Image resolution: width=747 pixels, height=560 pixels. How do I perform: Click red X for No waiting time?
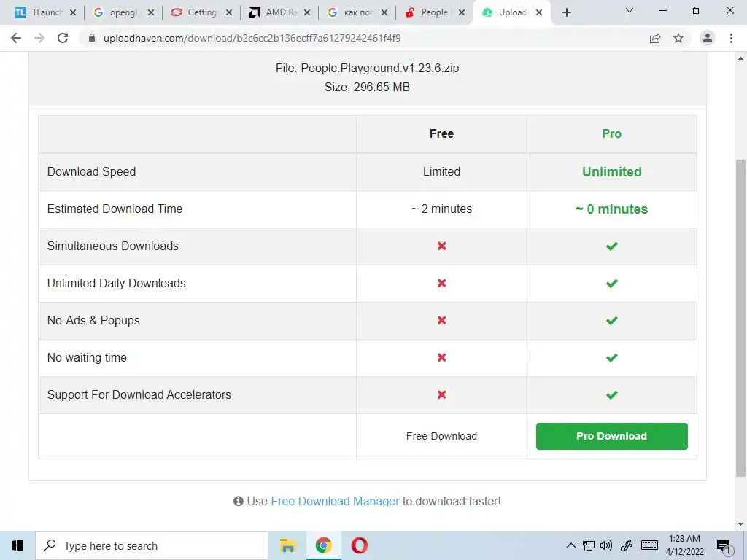pos(441,357)
